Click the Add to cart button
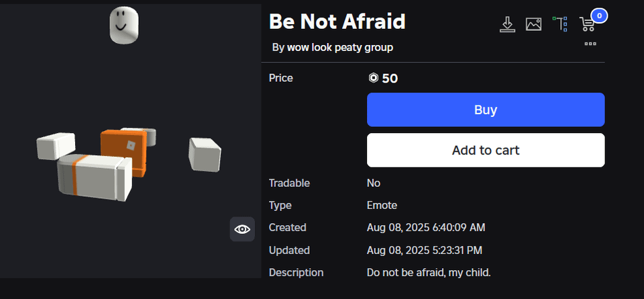Viewport: 644px width, 299px height. pyautogui.click(x=486, y=150)
